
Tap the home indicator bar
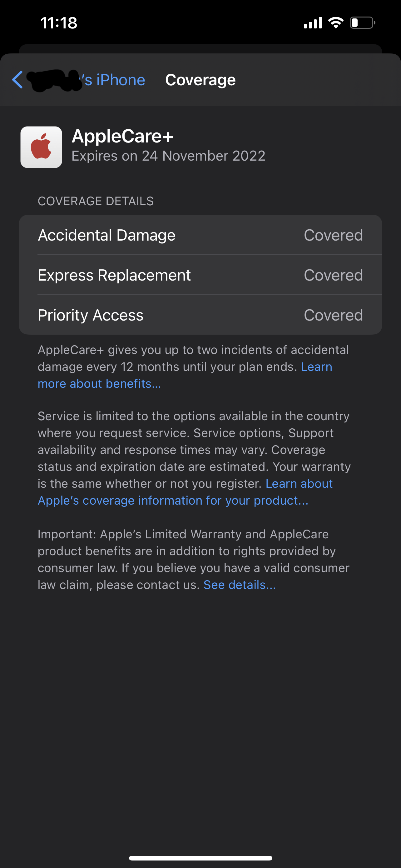click(200, 858)
